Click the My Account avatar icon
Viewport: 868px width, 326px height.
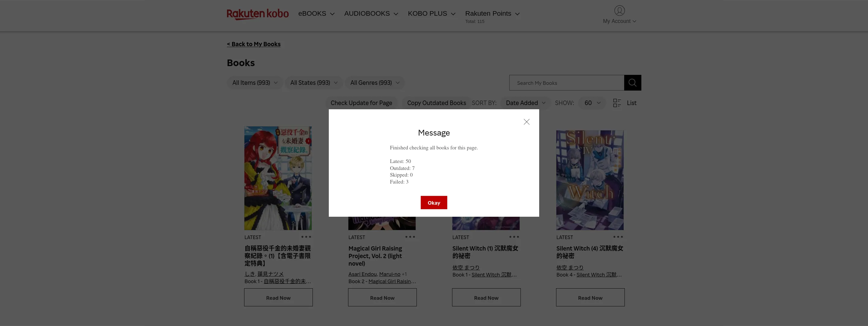pyautogui.click(x=619, y=10)
